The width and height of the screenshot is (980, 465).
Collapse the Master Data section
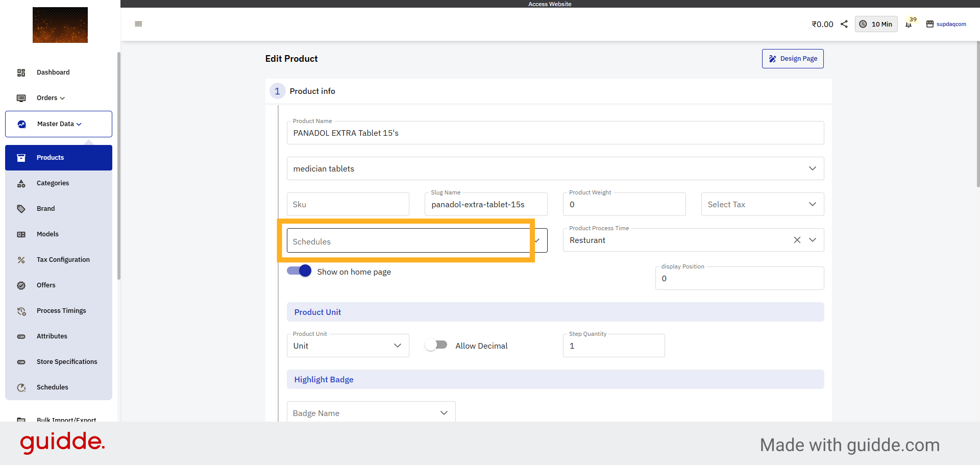coord(58,124)
